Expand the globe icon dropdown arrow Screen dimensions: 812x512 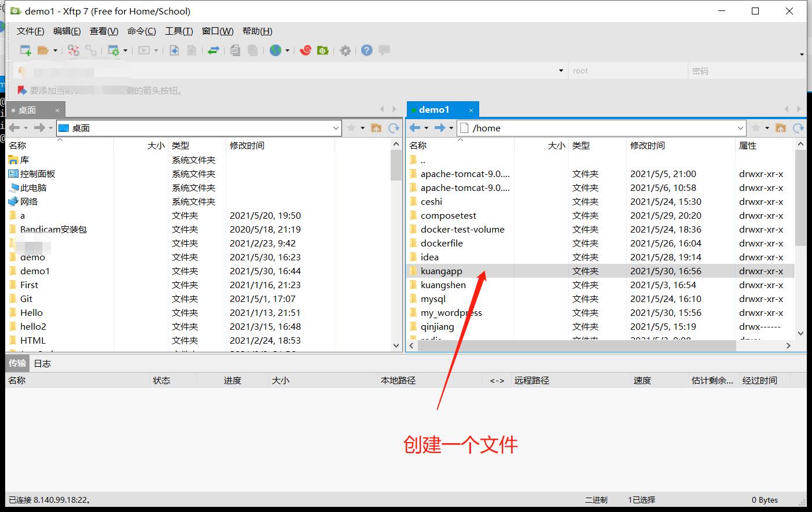(287, 51)
